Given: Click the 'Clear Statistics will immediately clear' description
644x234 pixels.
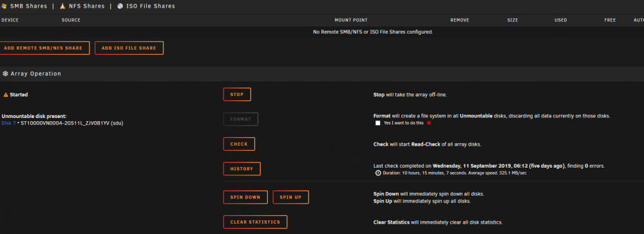Looking at the screenshot, I should tap(438, 222).
